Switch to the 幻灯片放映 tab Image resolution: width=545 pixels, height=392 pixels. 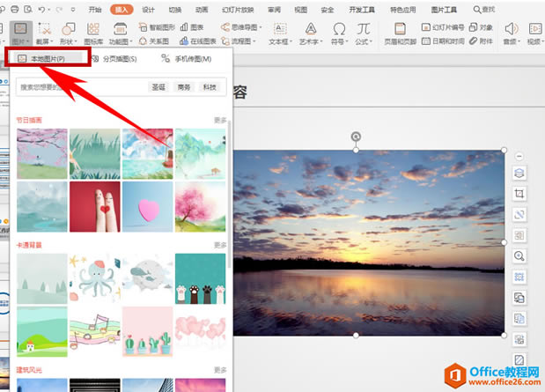[238, 10]
